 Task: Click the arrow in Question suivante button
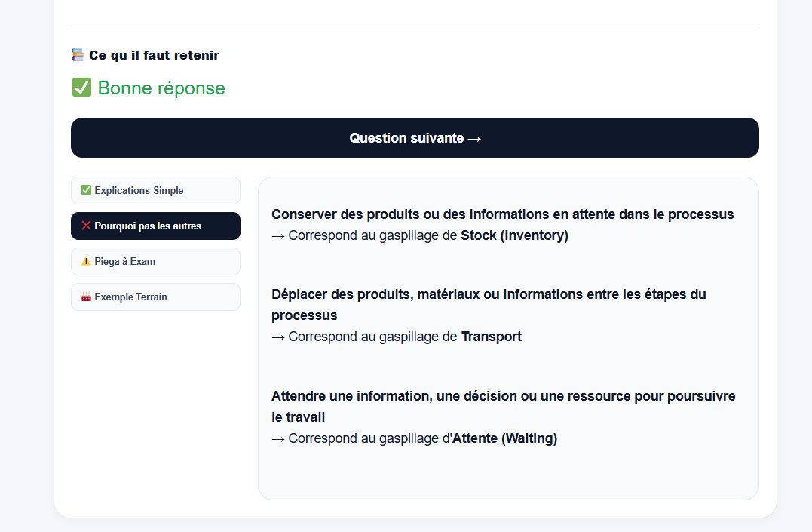[474, 138]
